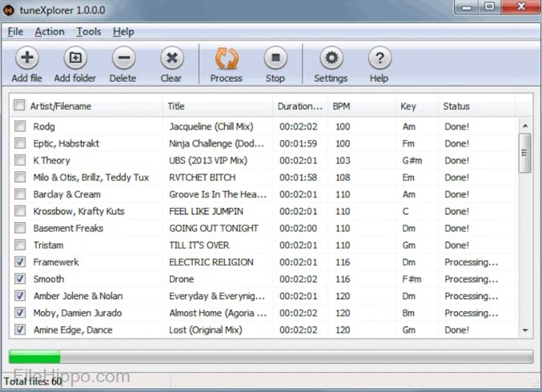The height and width of the screenshot is (392, 542).
Task: Select title 'RVTCHET BITCH'
Action: [x=203, y=177]
